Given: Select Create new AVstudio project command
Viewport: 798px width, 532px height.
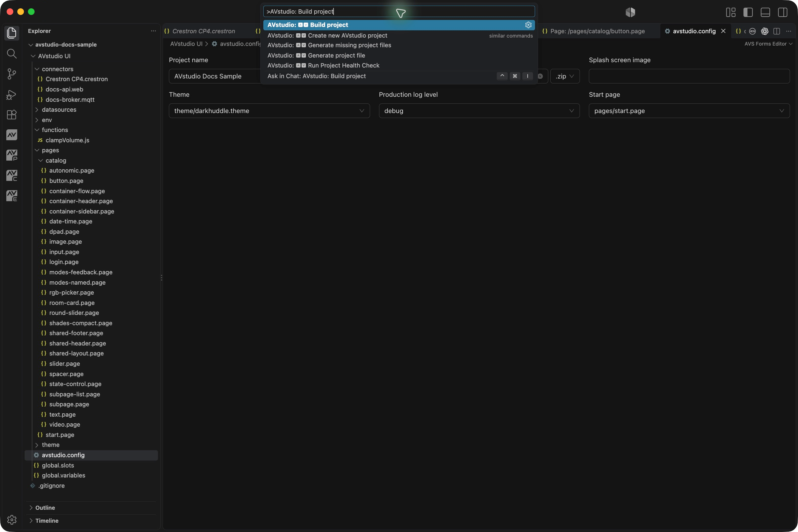Looking at the screenshot, I should pyautogui.click(x=399, y=35).
